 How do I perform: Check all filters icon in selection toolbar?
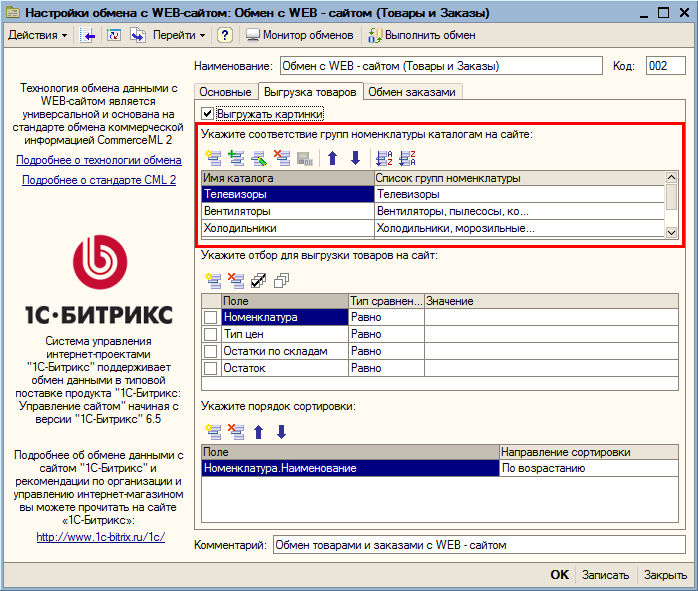point(259,281)
